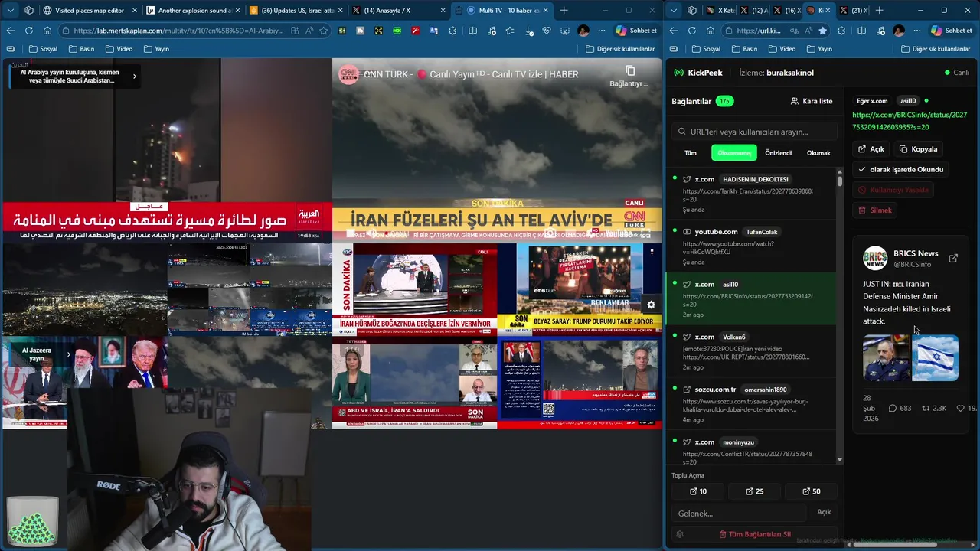This screenshot has height=551, width=980.
Task: Bulk open 10 links
Action: (698, 491)
